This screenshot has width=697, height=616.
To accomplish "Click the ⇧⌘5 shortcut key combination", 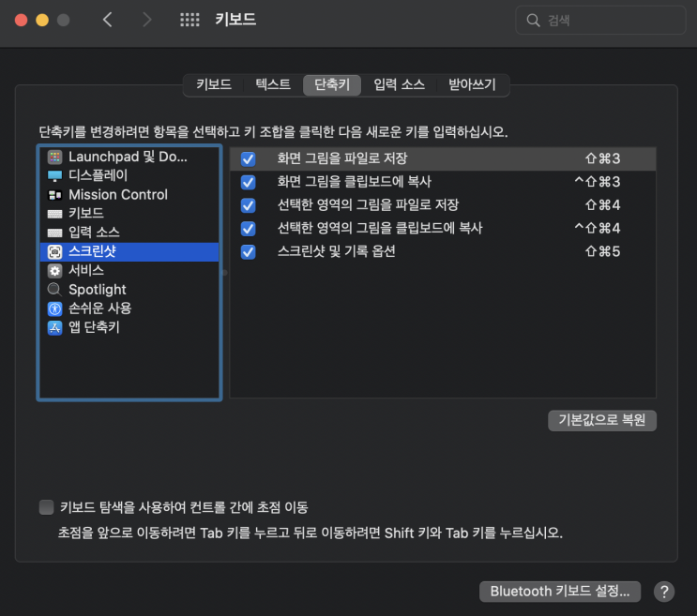I will click(603, 252).
